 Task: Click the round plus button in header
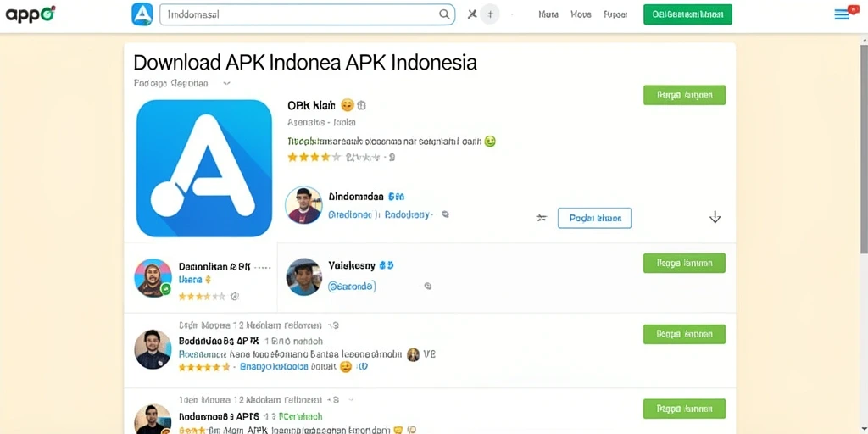pos(489,14)
